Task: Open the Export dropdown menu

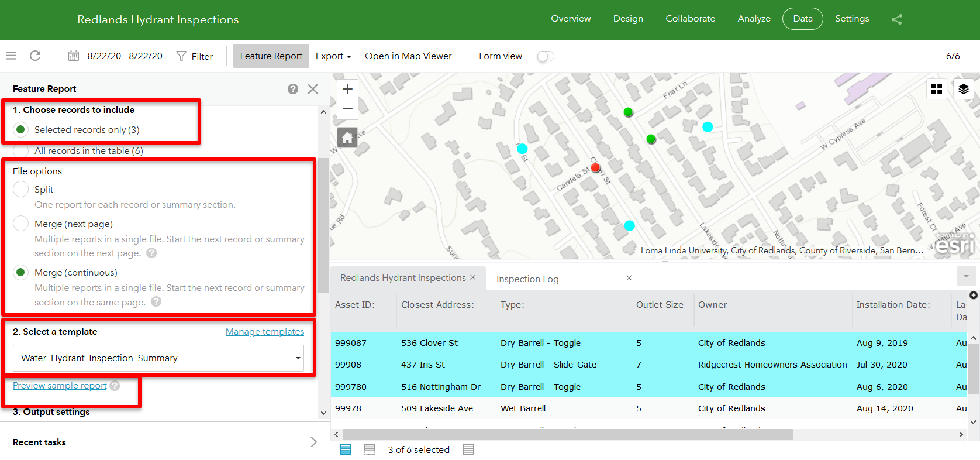Action: tap(333, 56)
